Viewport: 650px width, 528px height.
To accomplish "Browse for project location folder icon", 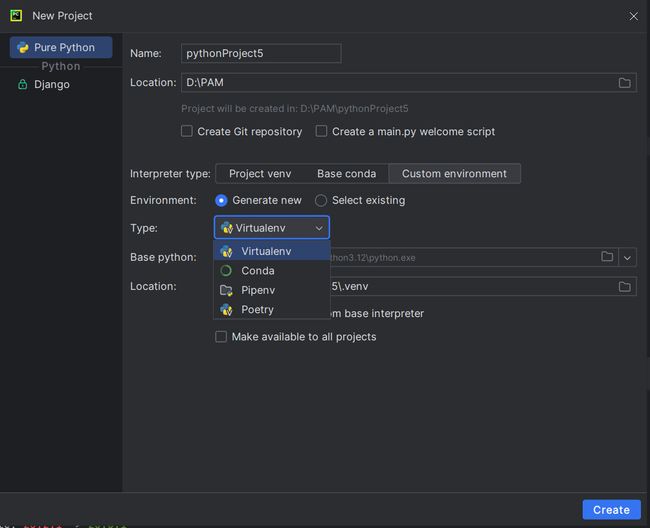I will coord(624,82).
